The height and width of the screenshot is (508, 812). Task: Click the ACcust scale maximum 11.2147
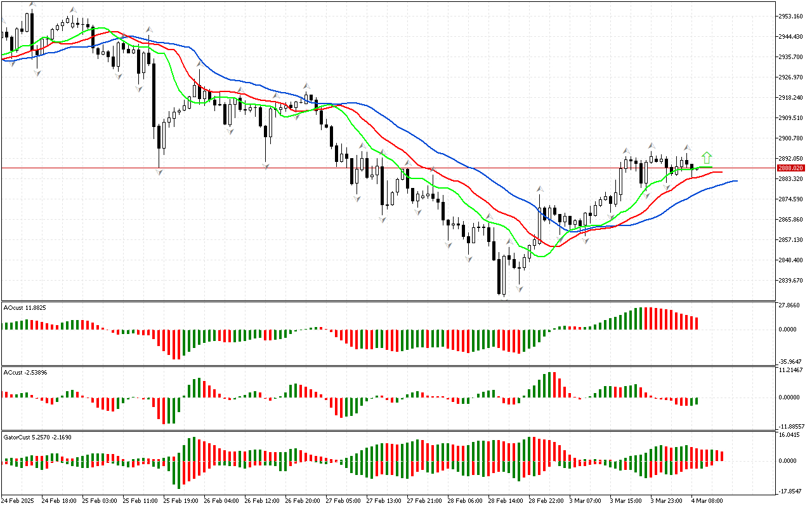tap(791, 370)
